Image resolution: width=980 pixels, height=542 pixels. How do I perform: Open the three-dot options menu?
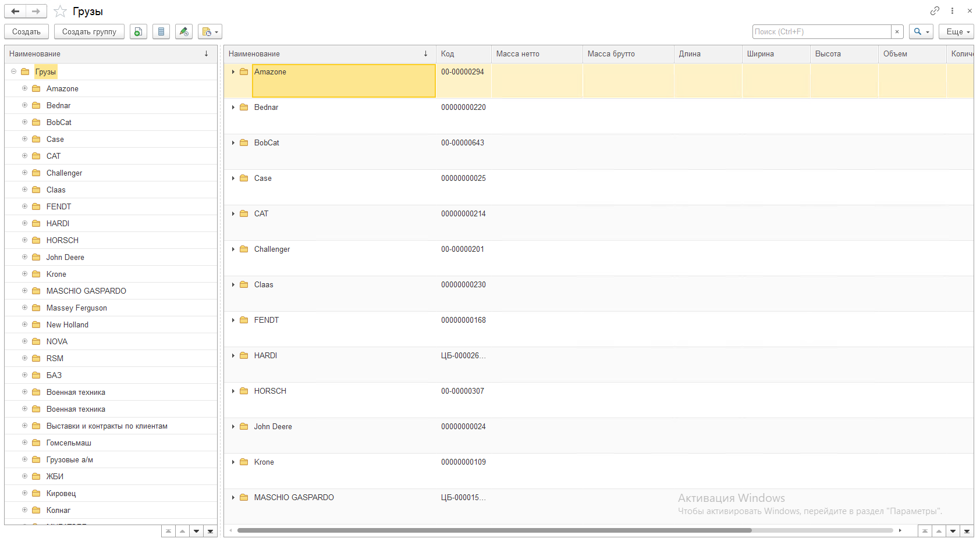pyautogui.click(x=952, y=11)
